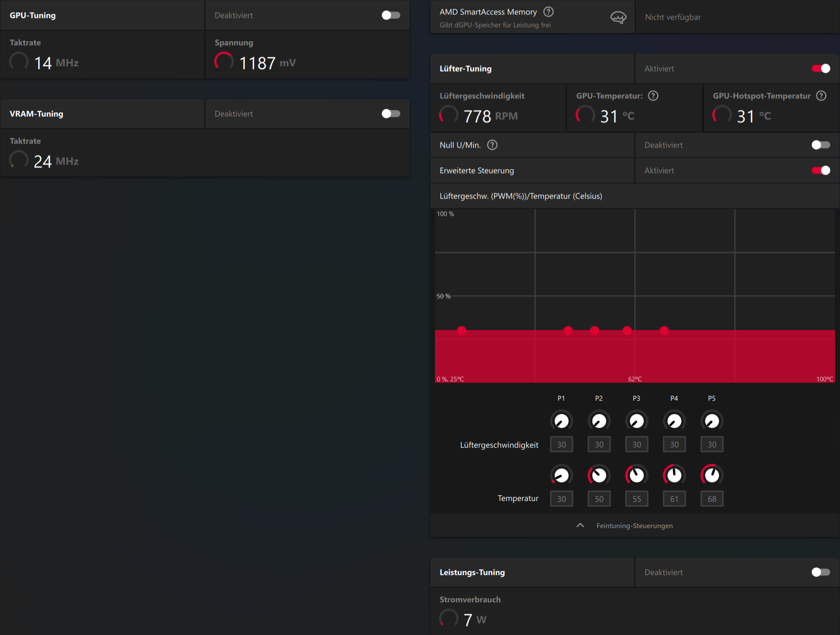Turn off the Erweiterte Steuerung toggle
The height and width of the screenshot is (635, 840).
click(821, 170)
